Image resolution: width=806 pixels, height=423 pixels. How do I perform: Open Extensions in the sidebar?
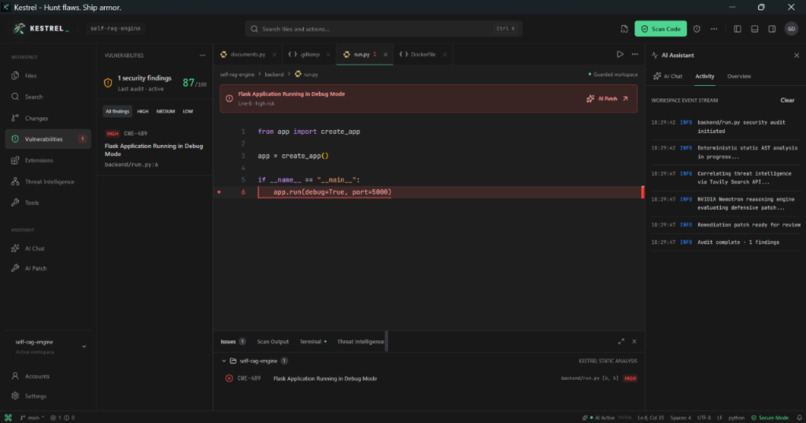[48, 160]
